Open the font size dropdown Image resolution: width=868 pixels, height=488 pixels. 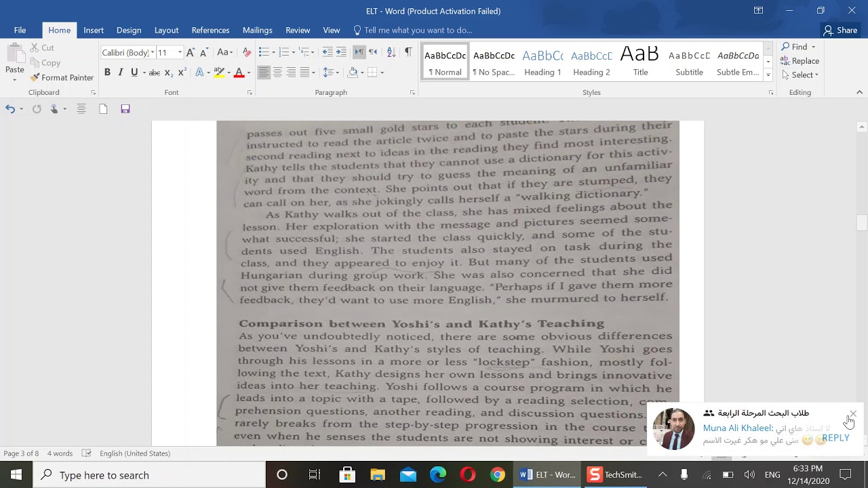tap(180, 52)
